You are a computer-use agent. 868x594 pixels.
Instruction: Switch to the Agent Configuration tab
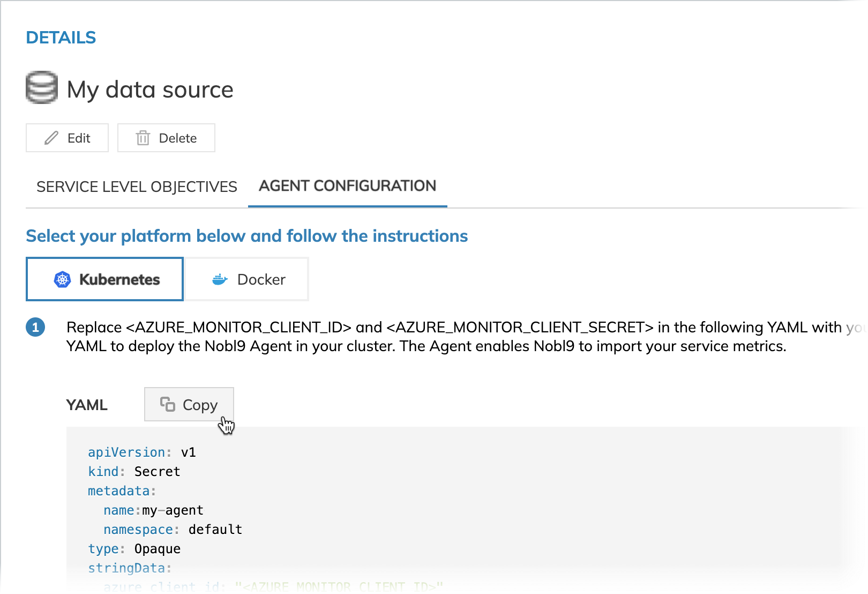pyautogui.click(x=348, y=185)
